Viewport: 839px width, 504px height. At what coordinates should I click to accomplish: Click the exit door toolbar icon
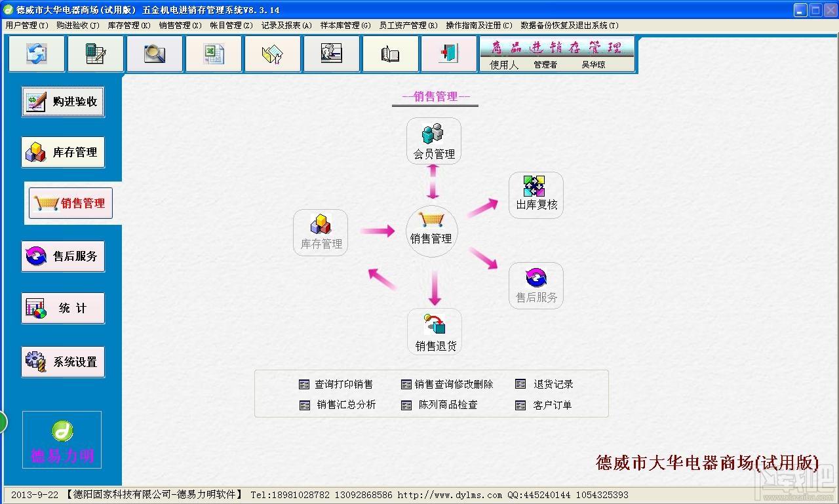click(449, 54)
